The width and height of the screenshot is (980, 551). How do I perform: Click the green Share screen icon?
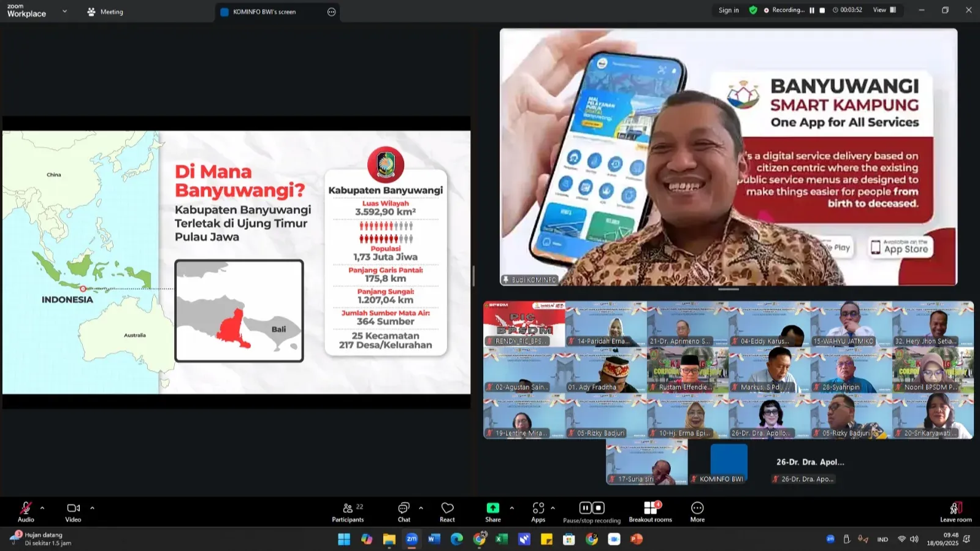(x=493, y=508)
